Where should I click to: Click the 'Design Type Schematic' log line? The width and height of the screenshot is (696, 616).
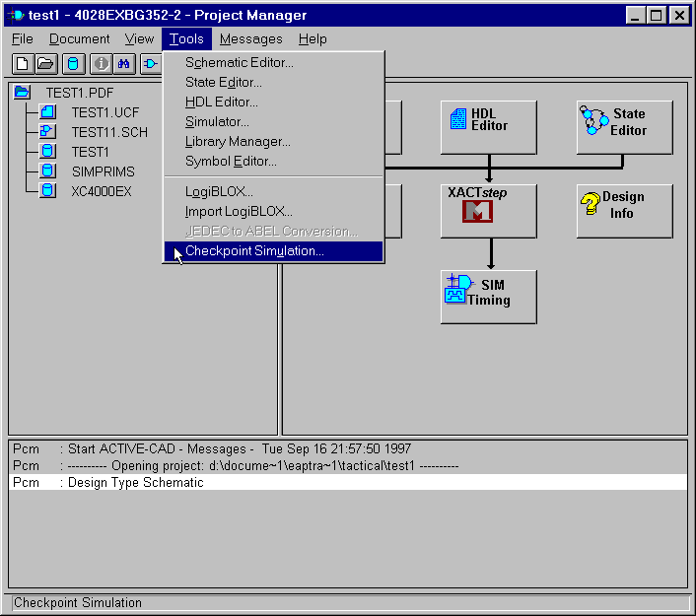click(x=348, y=482)
